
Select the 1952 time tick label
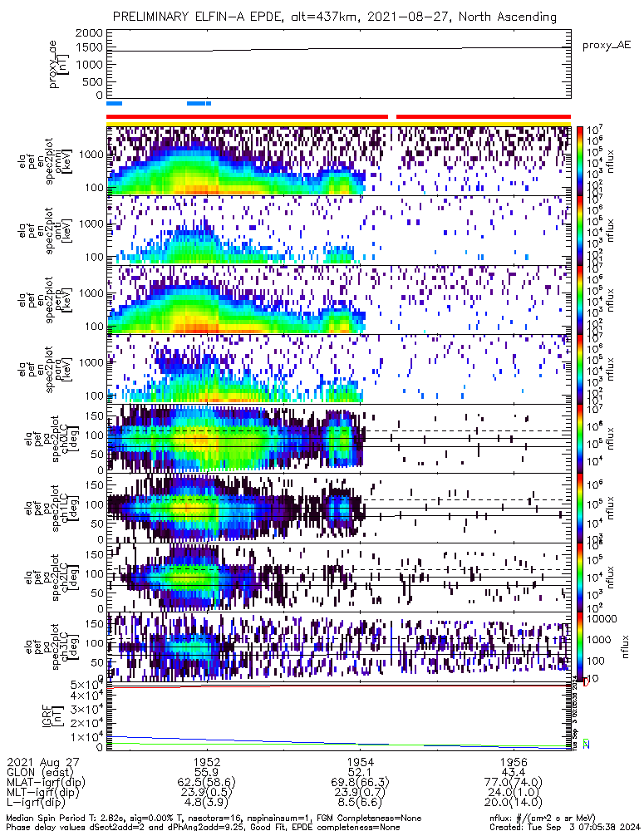207,762
